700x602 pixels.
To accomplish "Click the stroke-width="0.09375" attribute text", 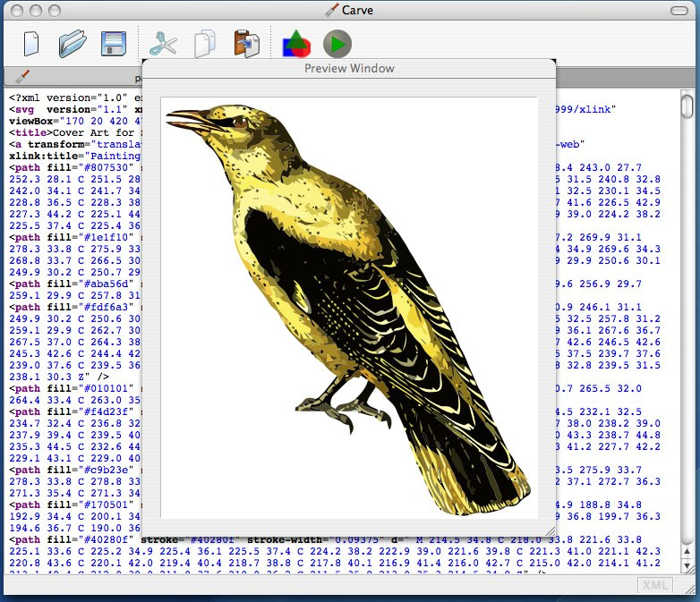I will (x=318, y=539).
